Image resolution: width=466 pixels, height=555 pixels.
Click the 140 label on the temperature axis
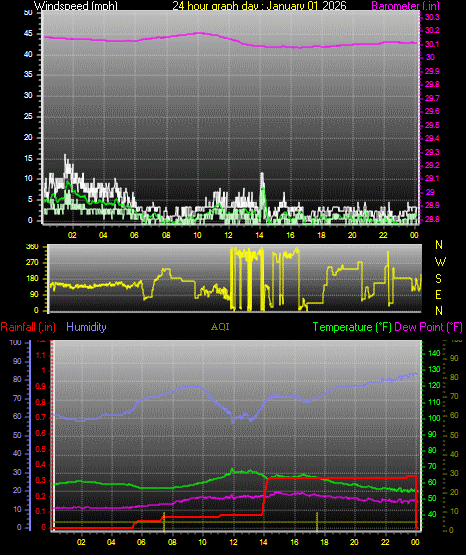[434, 353]
